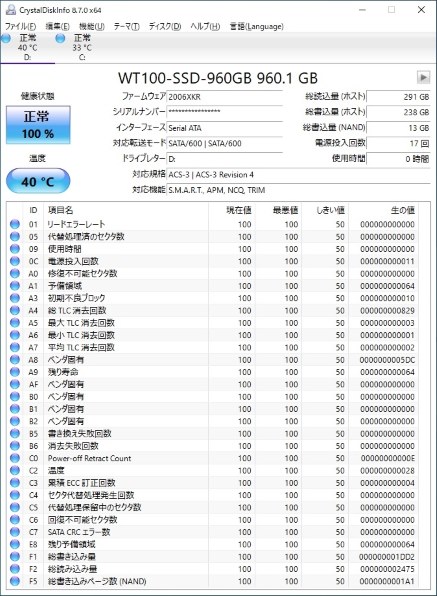Click raw value 000000001DD2
This screenshot has height=596, width=437.
tap(386, 557)
